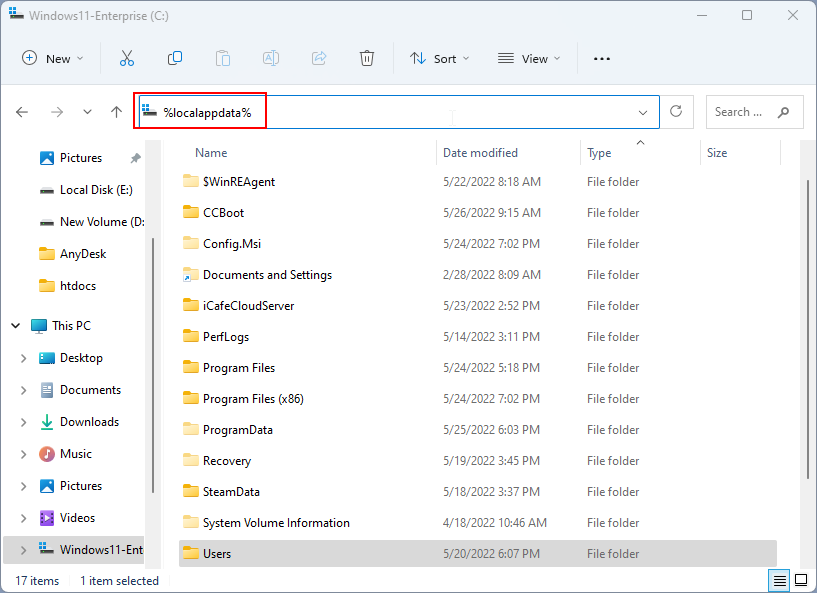Click the Cut scissors icon
Screen dimensions: 817x593
(127, 59)
